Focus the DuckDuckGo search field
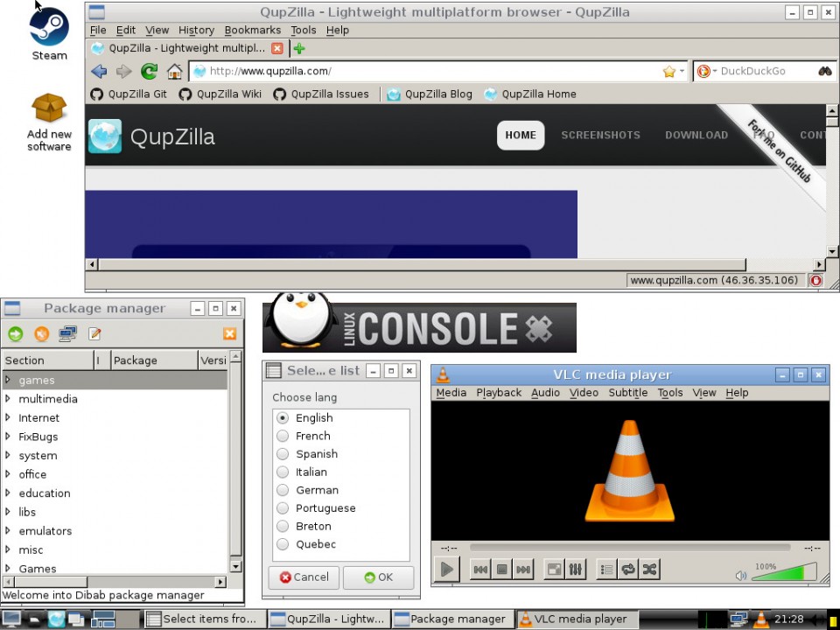Viewport: 840px width, 630px height. click(x=766, y=71)
